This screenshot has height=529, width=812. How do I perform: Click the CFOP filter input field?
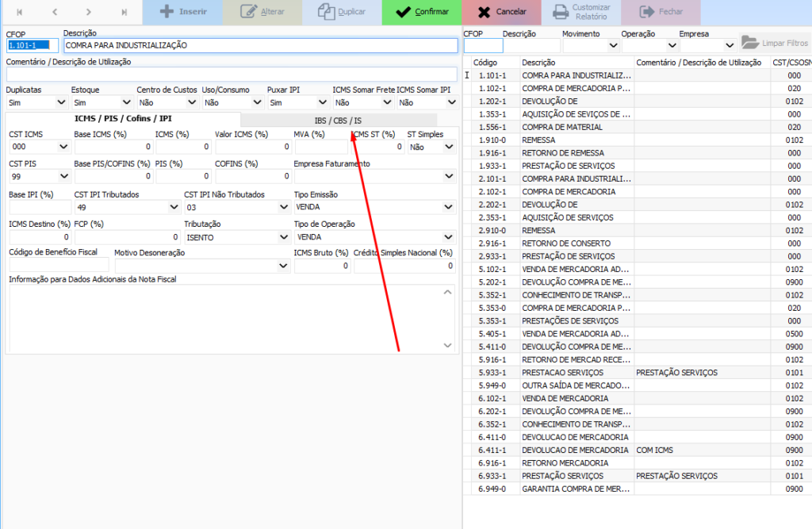[x=481, y=46]
